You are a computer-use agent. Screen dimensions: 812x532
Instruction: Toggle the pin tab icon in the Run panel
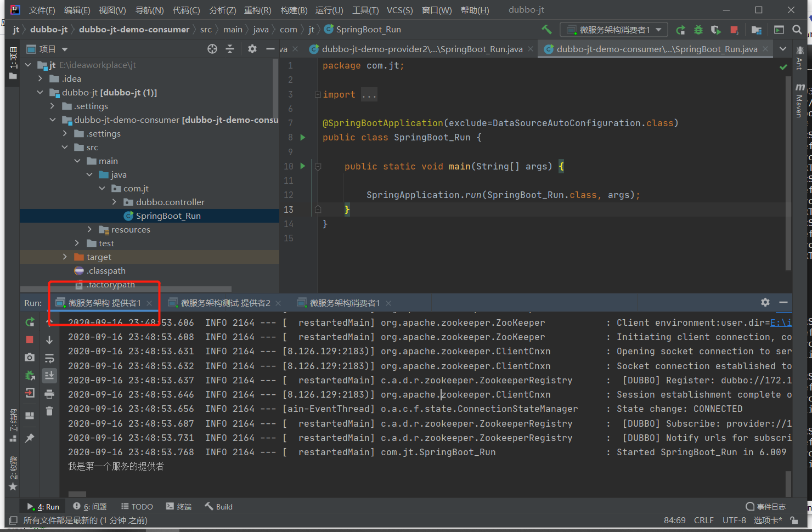30,438
